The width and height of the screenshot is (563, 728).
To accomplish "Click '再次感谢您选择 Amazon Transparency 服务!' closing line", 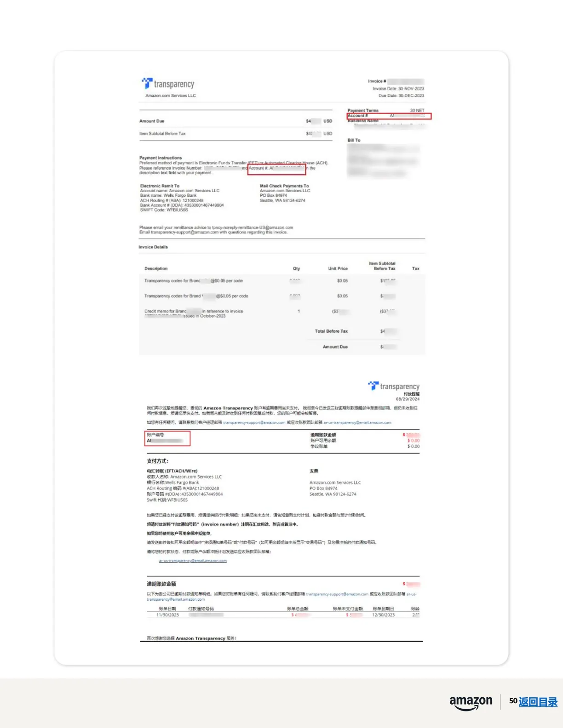I will pyautogui.click(x=191, y=638).
